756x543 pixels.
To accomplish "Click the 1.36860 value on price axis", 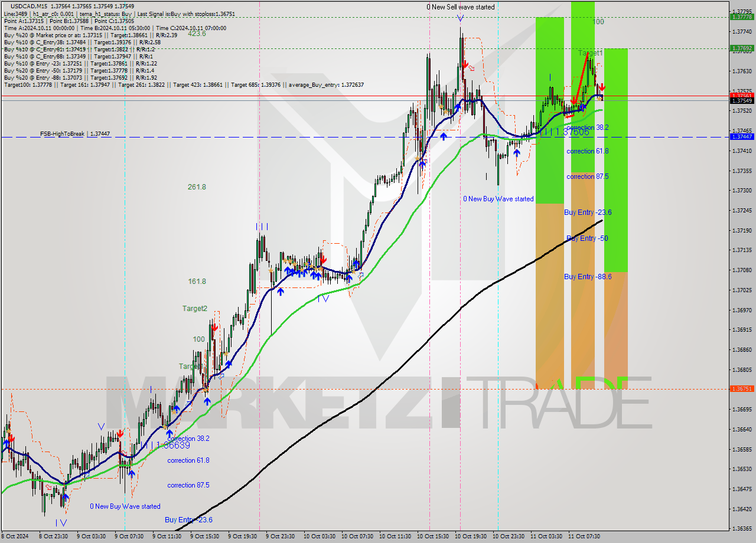I will (742, 349).
